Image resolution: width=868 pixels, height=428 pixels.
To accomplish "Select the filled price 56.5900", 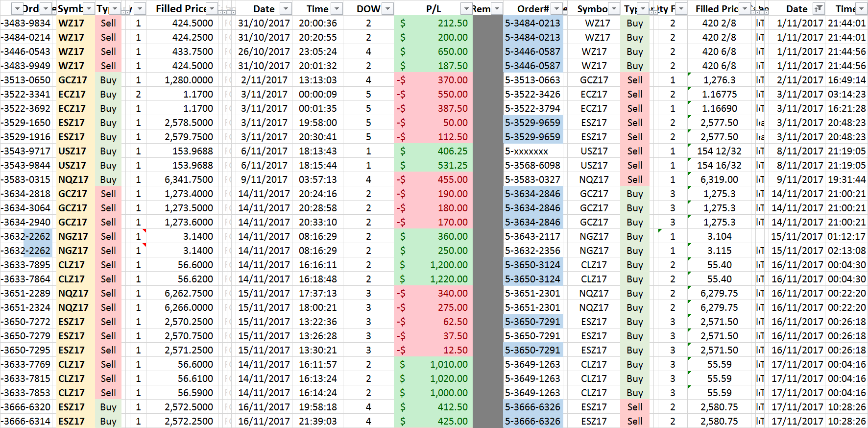I will (182, 393).
